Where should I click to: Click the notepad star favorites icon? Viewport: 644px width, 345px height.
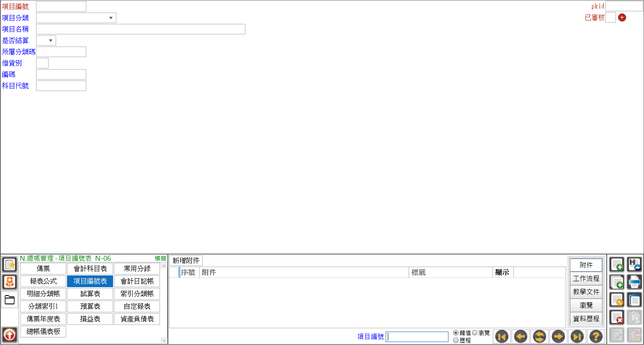(x=10, y=265)
